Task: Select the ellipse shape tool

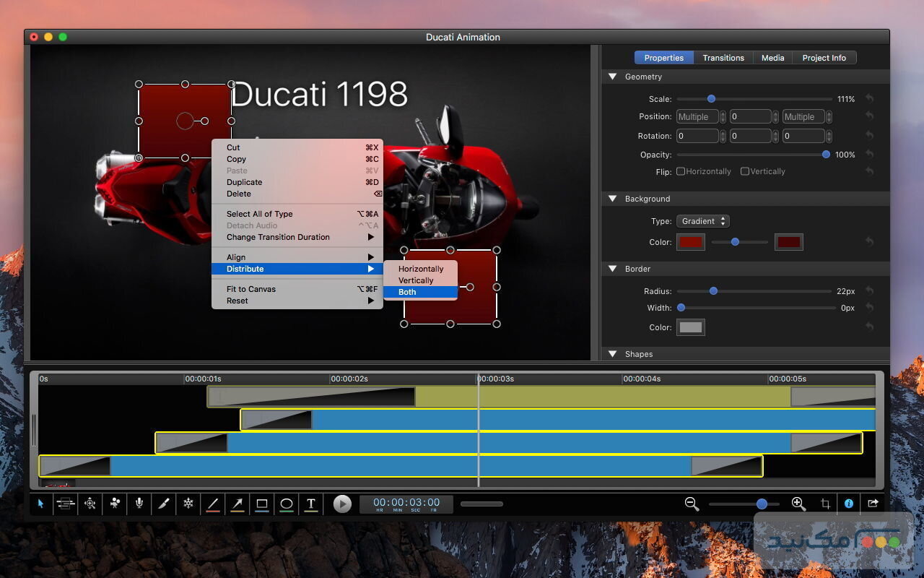Action: [287, 504]
